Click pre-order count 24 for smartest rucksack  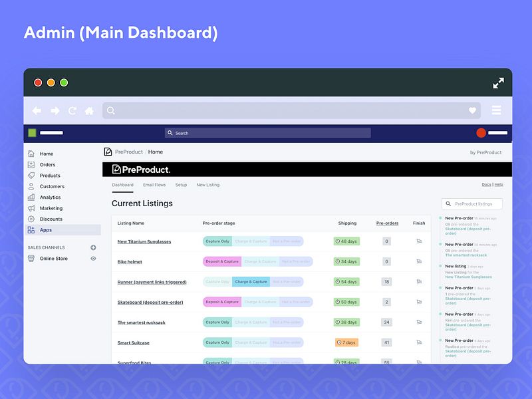tap(386, 322)
